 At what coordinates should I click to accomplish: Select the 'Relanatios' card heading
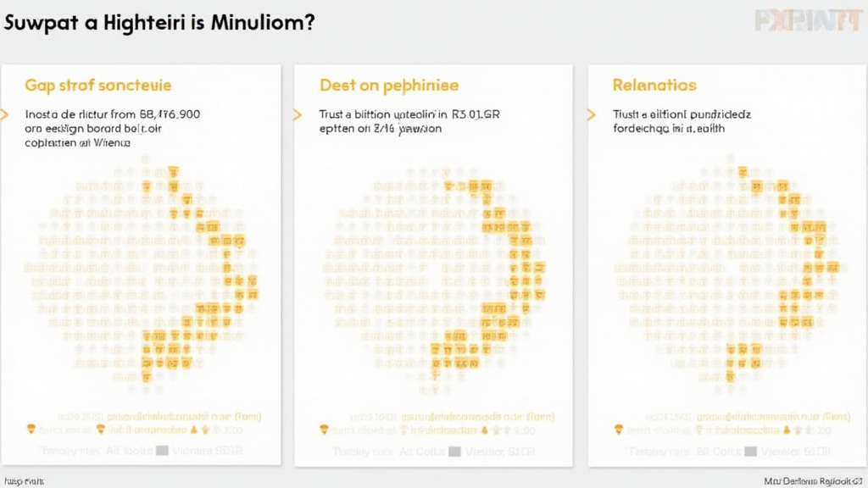654,86
